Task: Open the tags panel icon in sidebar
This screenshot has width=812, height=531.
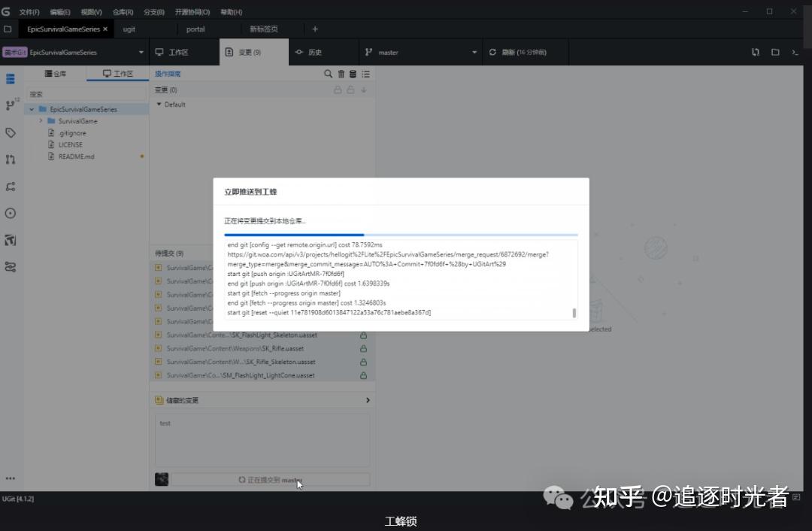Action: [10, 132]
